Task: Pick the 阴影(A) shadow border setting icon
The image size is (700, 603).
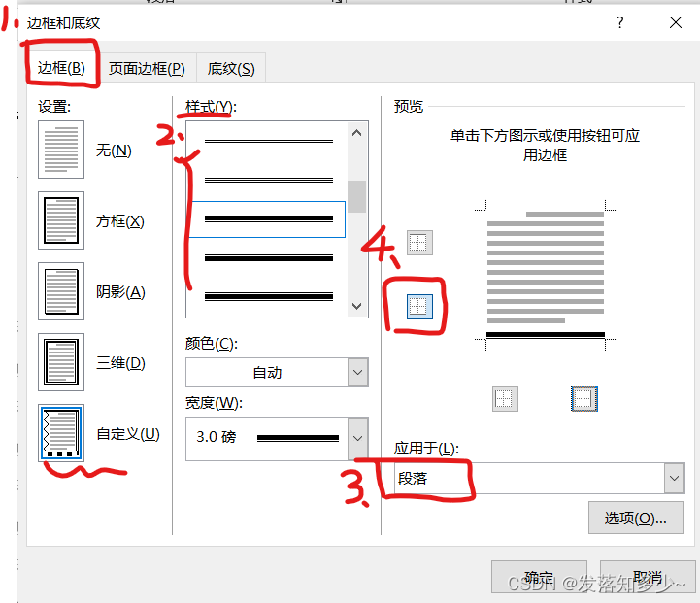Action: pyautogui.click(x=61, y=291)
